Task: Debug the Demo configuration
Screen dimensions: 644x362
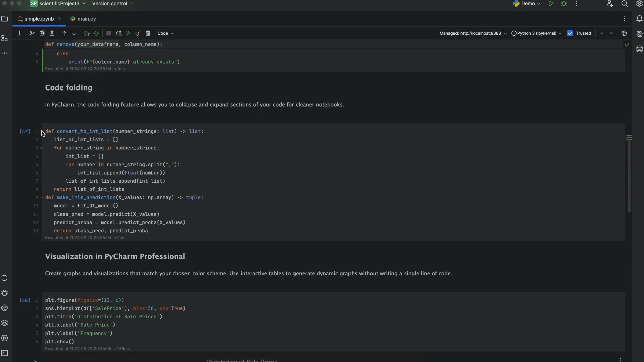Action: (x=564, y=4)
